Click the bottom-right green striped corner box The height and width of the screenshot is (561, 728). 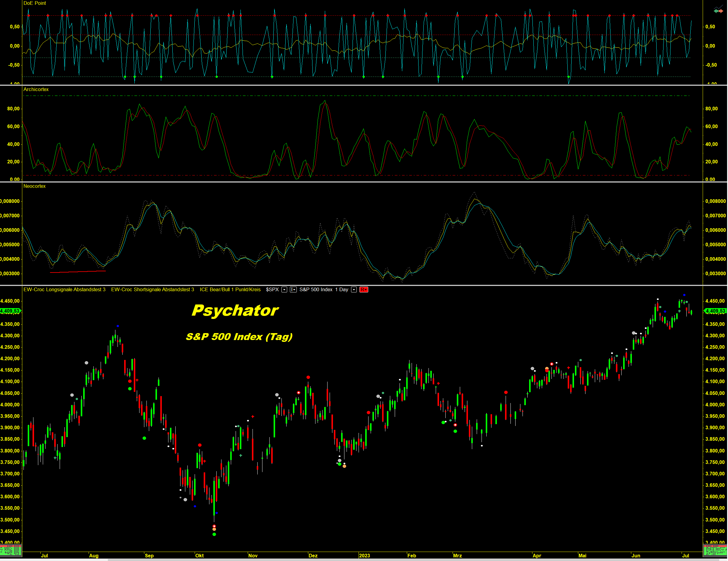(715, 550)
